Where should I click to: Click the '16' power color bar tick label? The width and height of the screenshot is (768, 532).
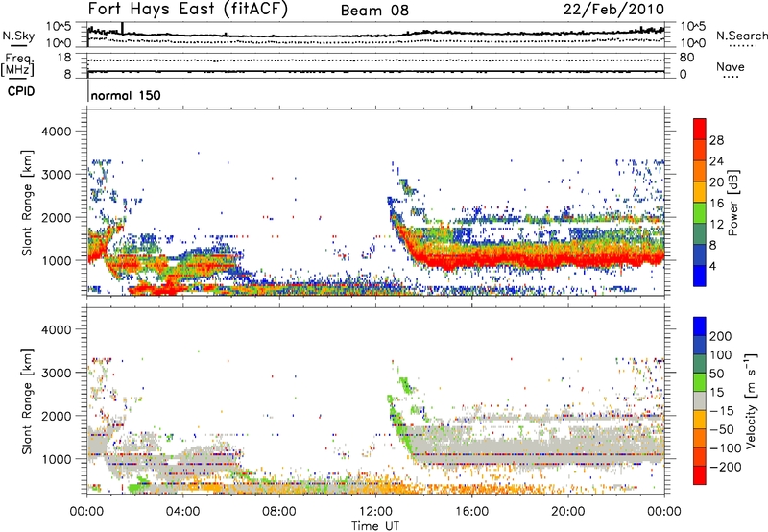[x=716, y=204]
